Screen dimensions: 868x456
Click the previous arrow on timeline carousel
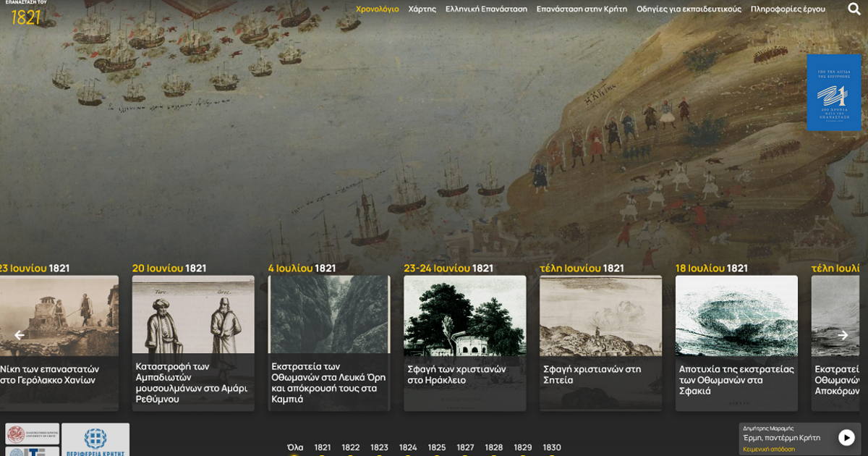(x=20, y=335)
